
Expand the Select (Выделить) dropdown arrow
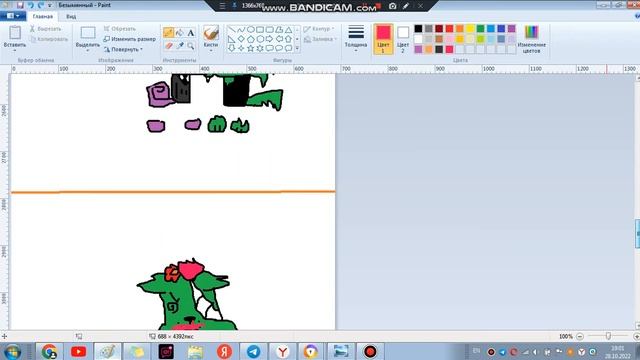(88, 51)
